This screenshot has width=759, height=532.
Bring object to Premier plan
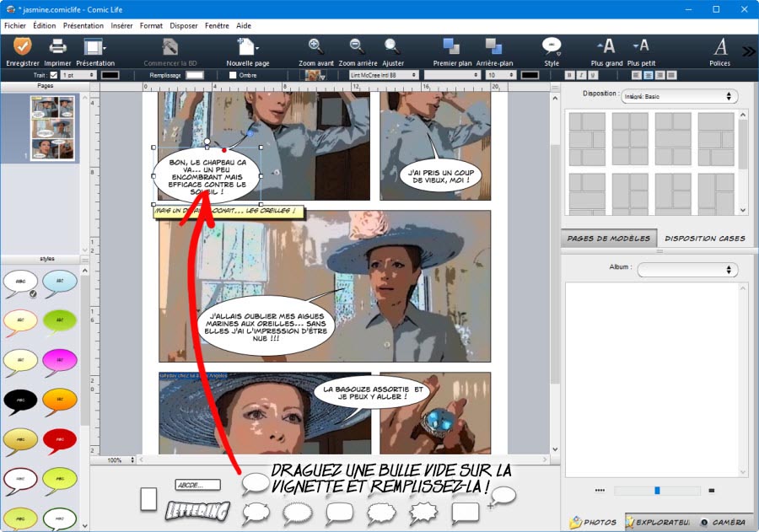[451, 46]
